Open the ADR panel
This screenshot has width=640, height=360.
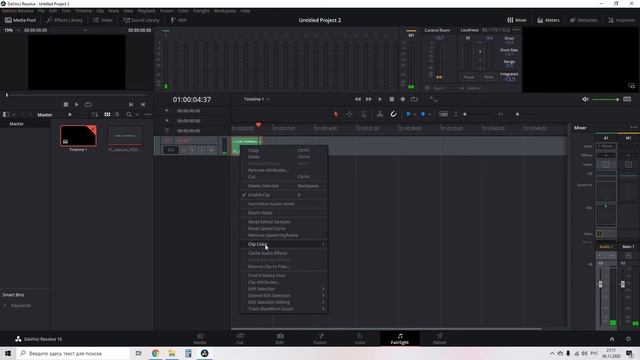[178, 20]
